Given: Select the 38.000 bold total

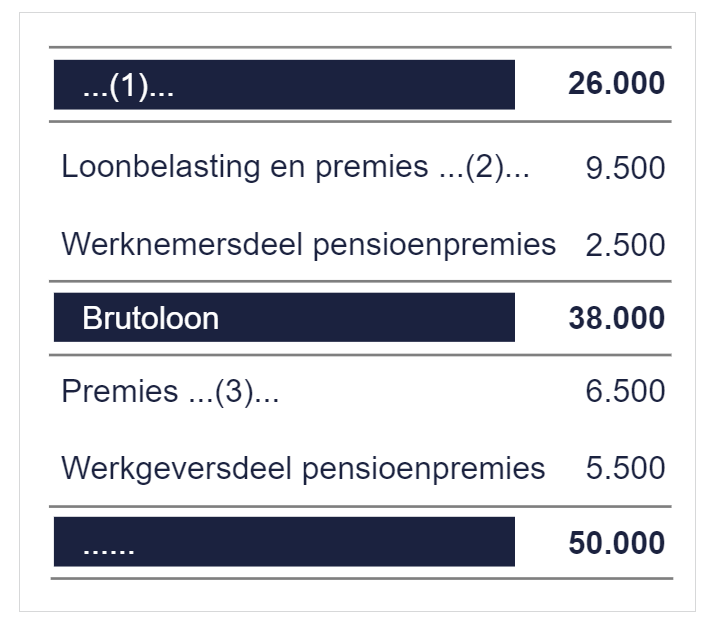Looking at the screenshot, I should tap(617, 318).
